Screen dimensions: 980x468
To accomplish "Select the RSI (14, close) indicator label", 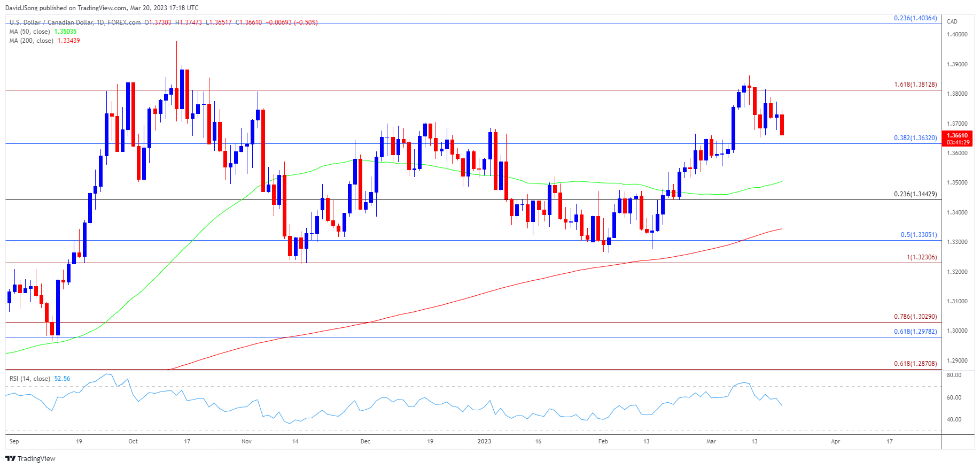I will coord(30,379).
